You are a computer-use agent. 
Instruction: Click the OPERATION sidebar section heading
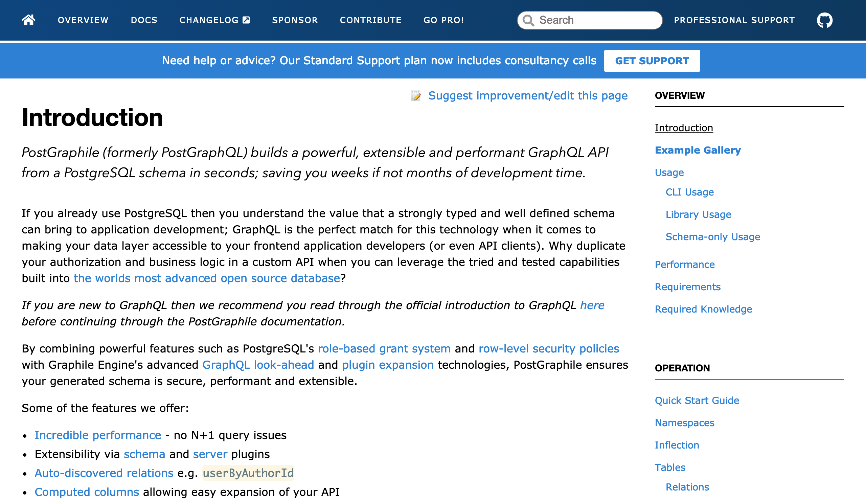click(682, 368)
